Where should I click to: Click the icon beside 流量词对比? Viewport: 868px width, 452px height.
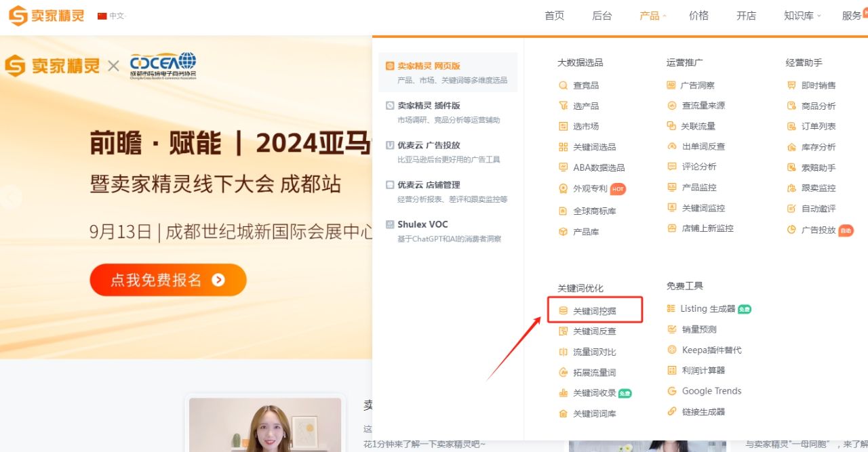click(563, 352)
